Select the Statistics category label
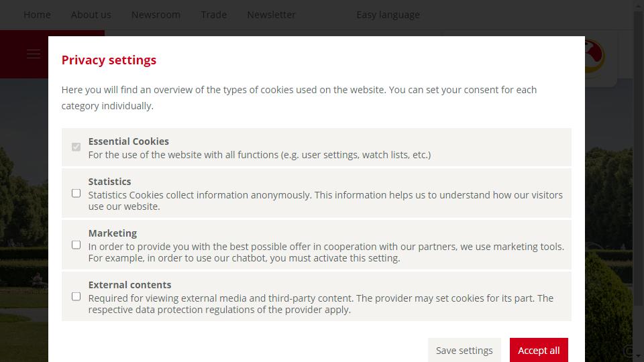Screen dimensions: 644x362 [x=109, y=182]
